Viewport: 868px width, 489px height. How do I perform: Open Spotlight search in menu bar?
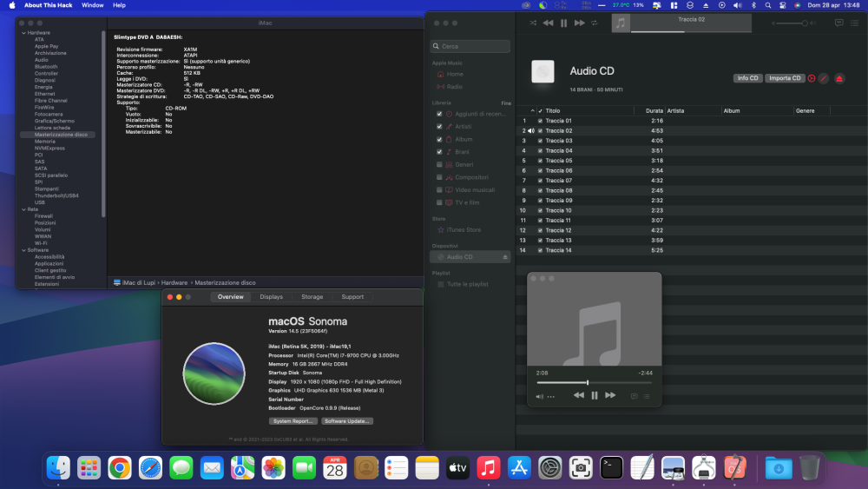click(768, 5)
